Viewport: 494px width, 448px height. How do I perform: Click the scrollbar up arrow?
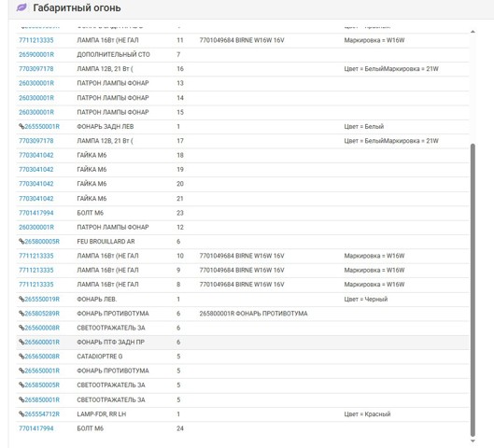473,32
